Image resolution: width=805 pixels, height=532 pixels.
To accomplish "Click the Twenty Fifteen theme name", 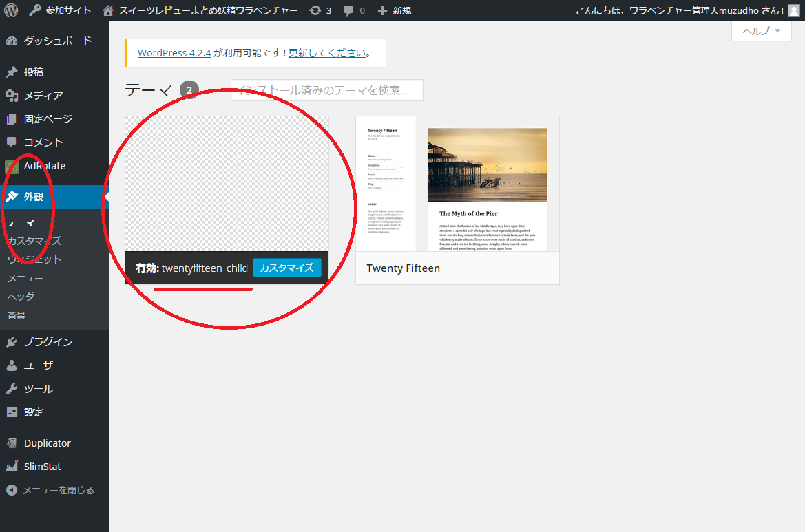I will click(x=403, y=268).
